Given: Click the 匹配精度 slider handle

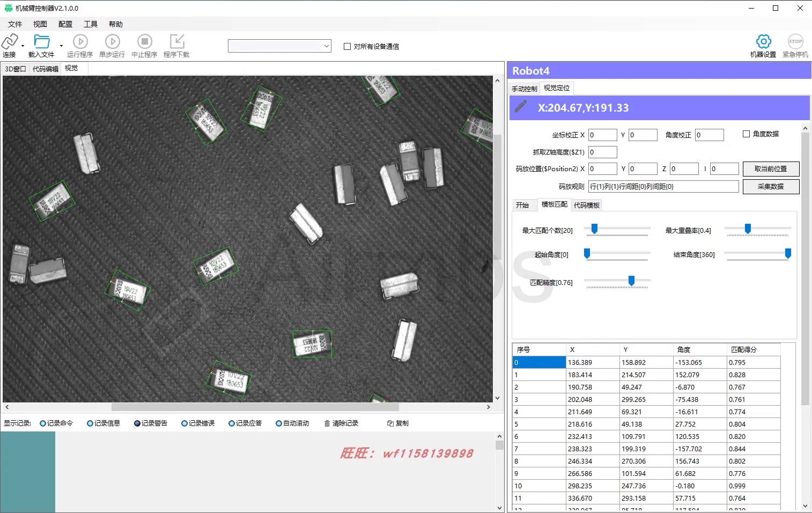Looking at the screenshot, I should tap(631, 281).
